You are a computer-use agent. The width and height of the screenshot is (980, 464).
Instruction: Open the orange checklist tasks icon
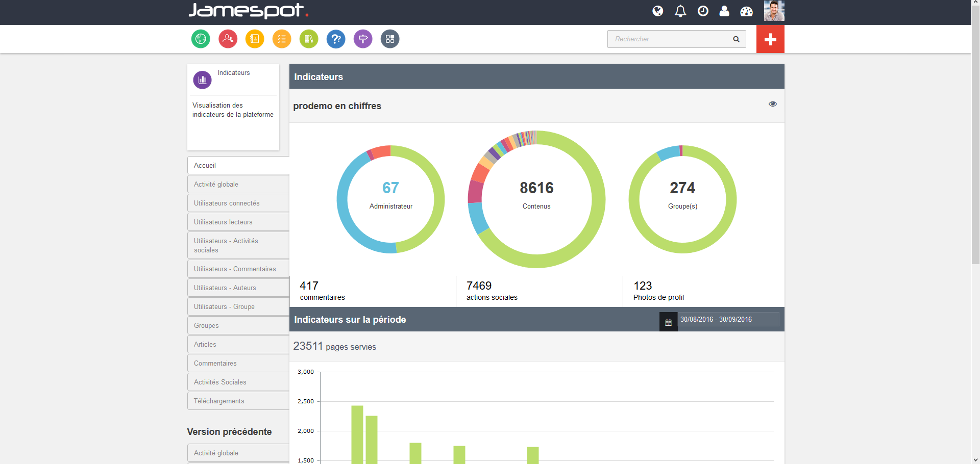pyautogui.click(x=282, y=39)
